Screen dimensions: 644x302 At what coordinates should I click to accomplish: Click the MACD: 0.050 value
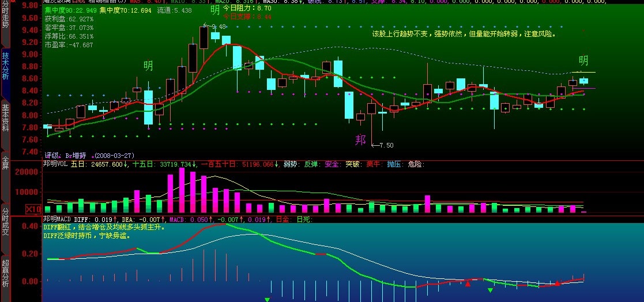pos(191,220)
